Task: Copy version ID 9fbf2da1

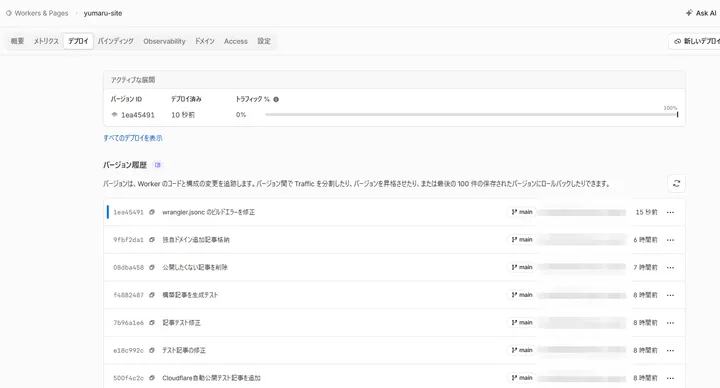Action: (x=152, y=240)
